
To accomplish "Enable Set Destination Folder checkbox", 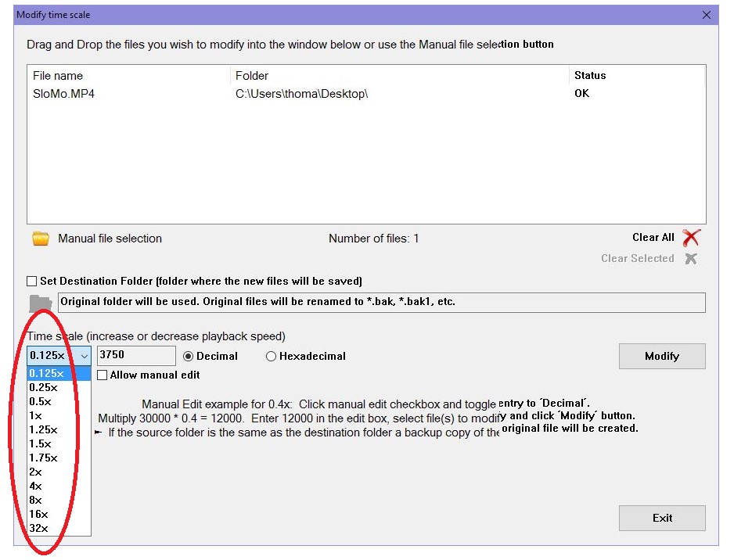I will point(32,281).
